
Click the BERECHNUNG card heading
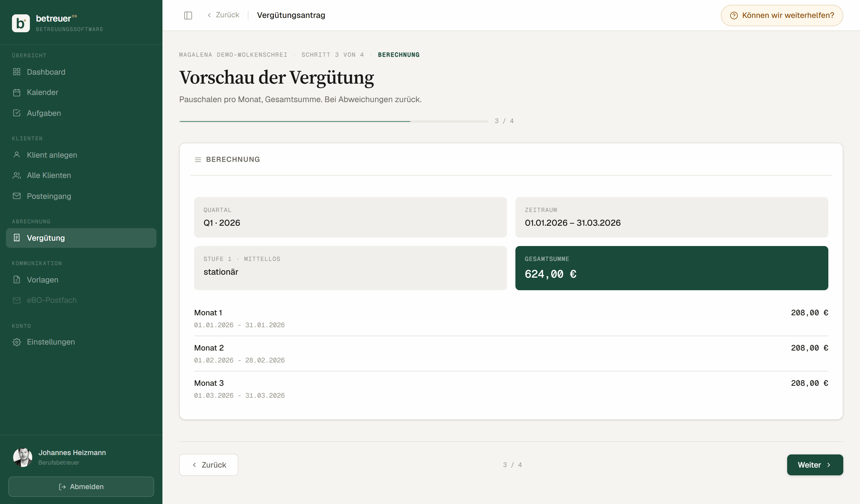pyautogui.click(x=233, y=160)
